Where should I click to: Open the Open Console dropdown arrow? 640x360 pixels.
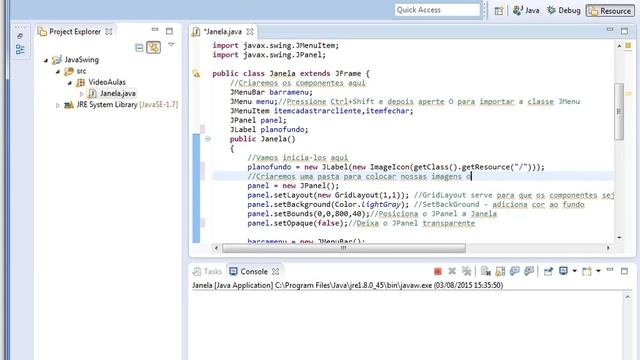[598, 271]
